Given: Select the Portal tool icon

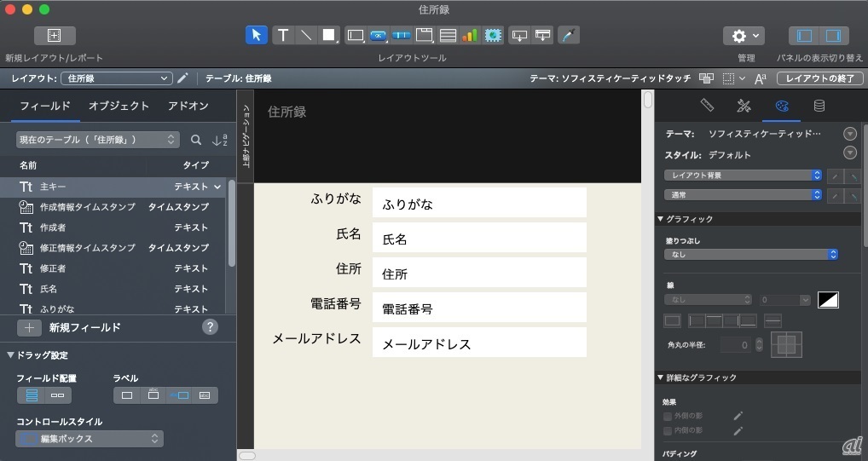Looking at the screenshot, I should (x=447, y=35).
